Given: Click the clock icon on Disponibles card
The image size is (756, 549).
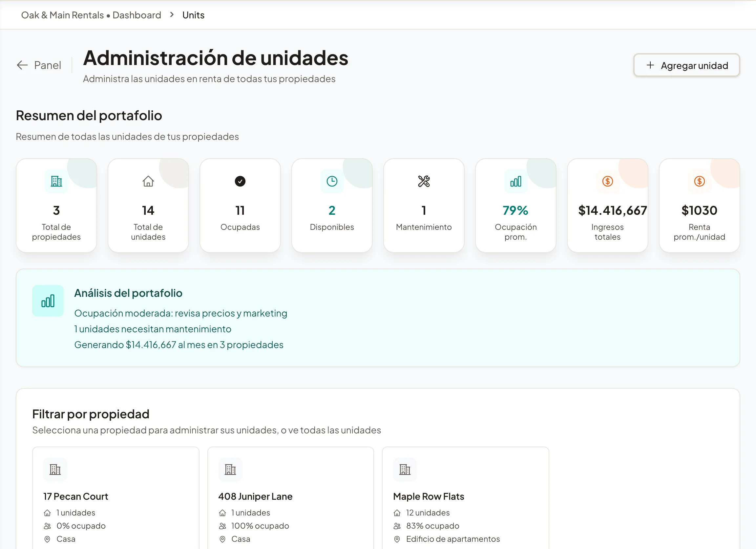Looking at the screenshot, I should point(332,181).
